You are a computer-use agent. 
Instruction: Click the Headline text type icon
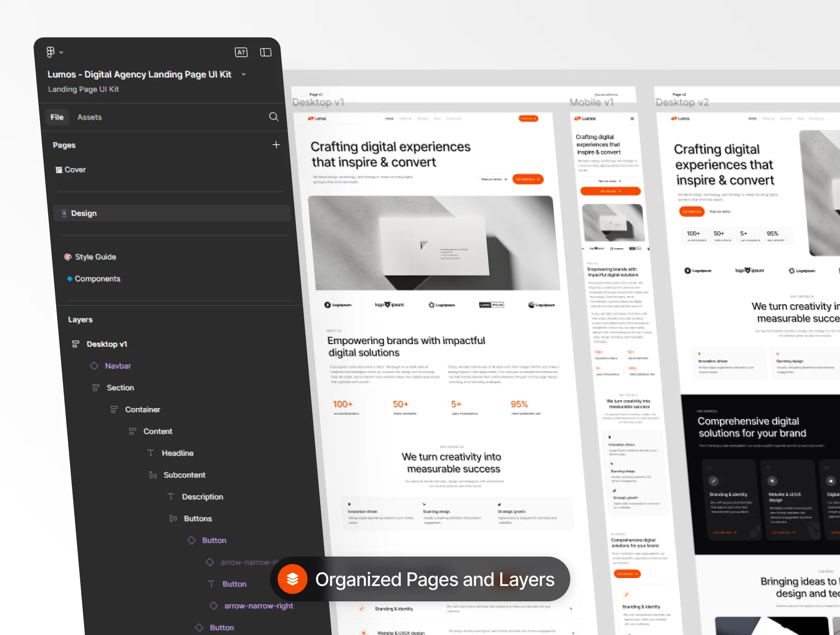[151, 453]
